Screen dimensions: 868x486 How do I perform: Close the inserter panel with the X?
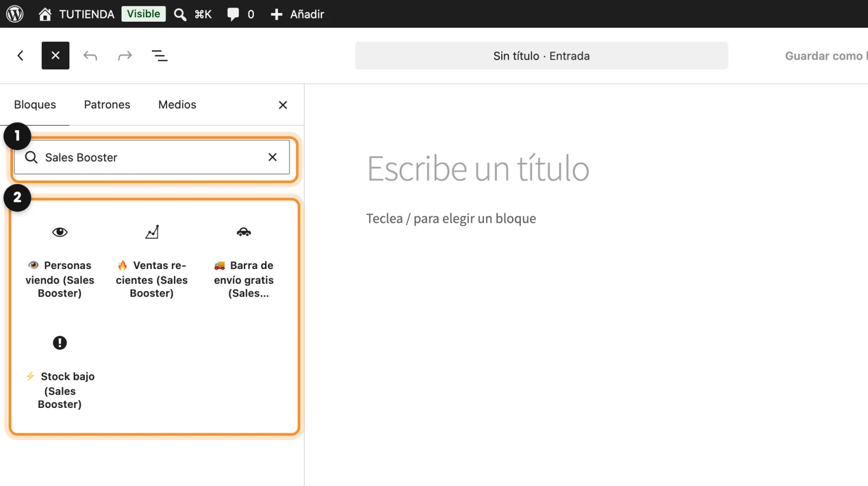283,105
